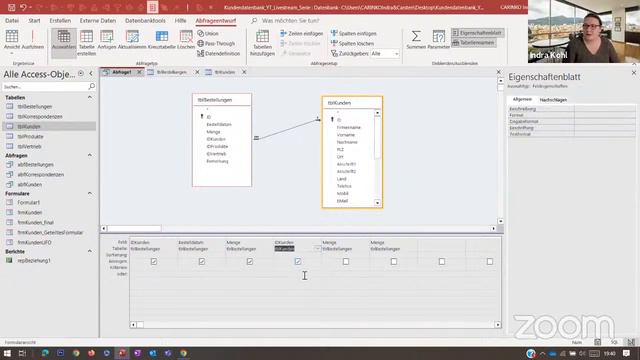
Task: Collapse the Berichte group
Action: (90, 251)
